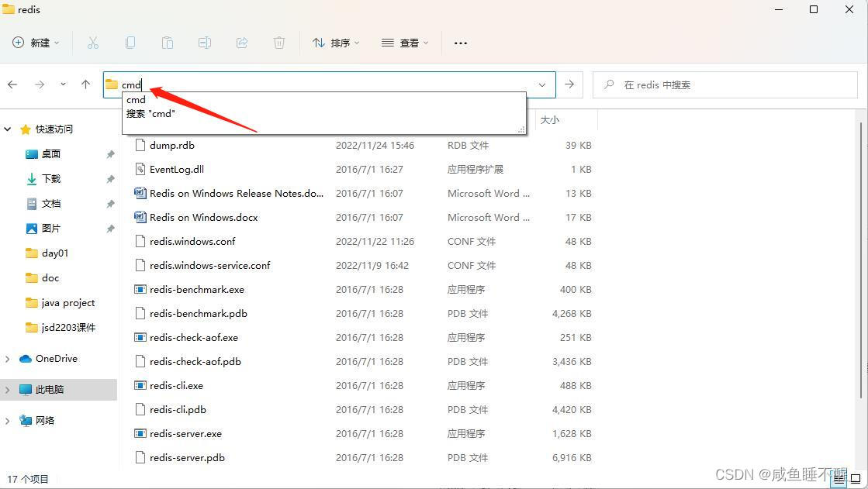Select 网络 in the navigation pane
The width and height of the screenshot is (868, 489).
pos(45,420)
